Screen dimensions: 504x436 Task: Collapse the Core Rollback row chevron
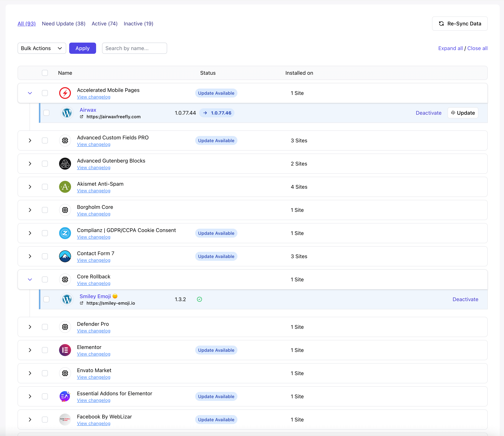(x=30, y=279)
